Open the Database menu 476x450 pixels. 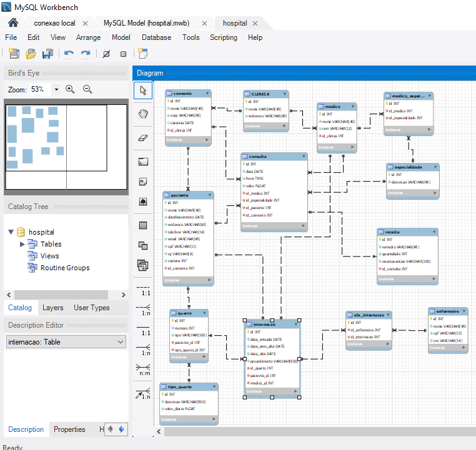[156, 37]
